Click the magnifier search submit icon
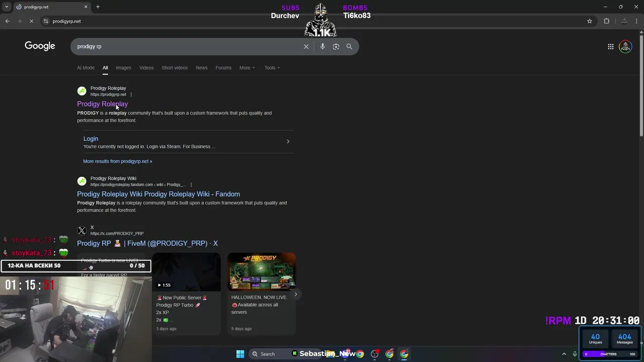This screenshot has height=362, width=644. pos(349,46)
